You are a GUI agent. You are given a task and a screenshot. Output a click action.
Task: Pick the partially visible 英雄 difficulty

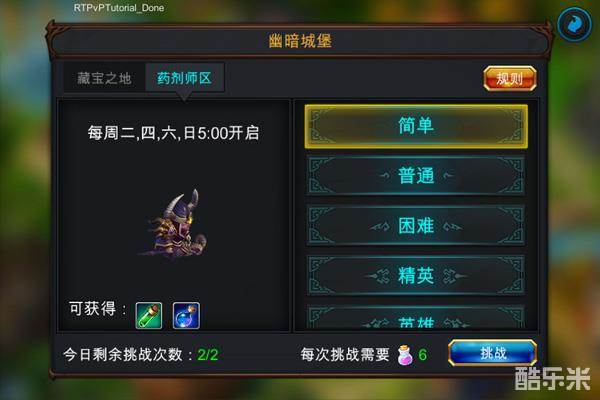[416, 317]
